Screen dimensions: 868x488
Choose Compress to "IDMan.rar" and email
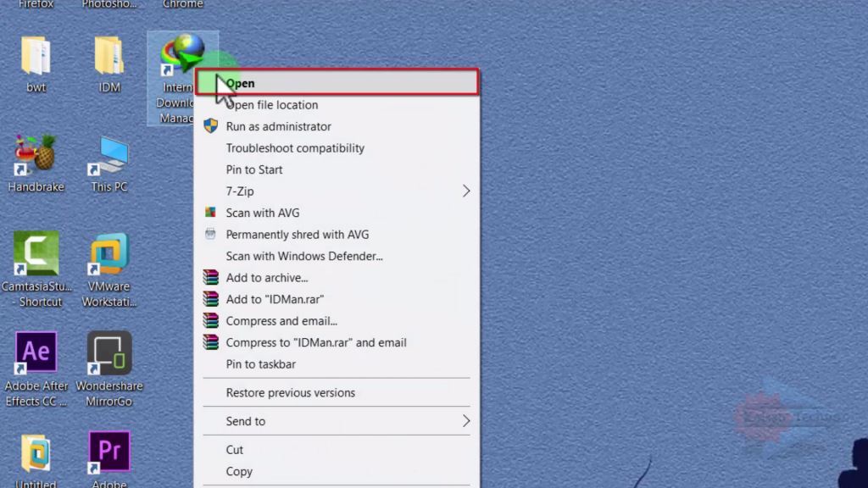click(337, 342)
